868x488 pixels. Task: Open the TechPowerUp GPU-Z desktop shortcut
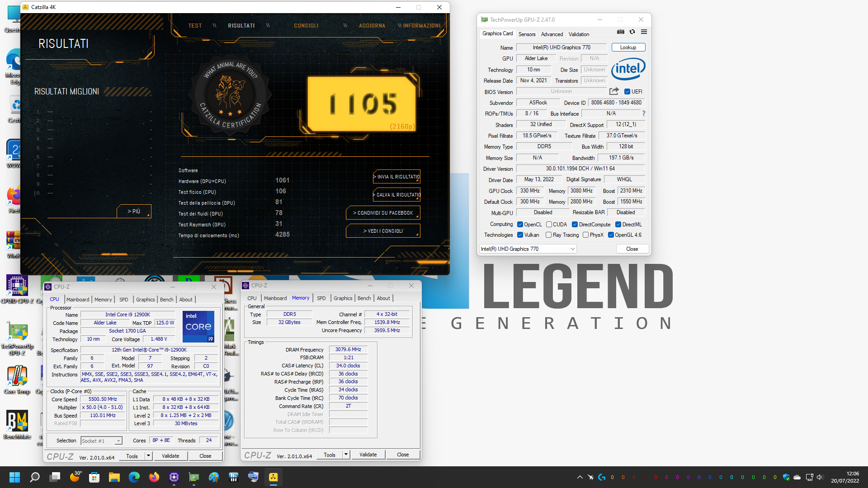(x=17, y=338)
